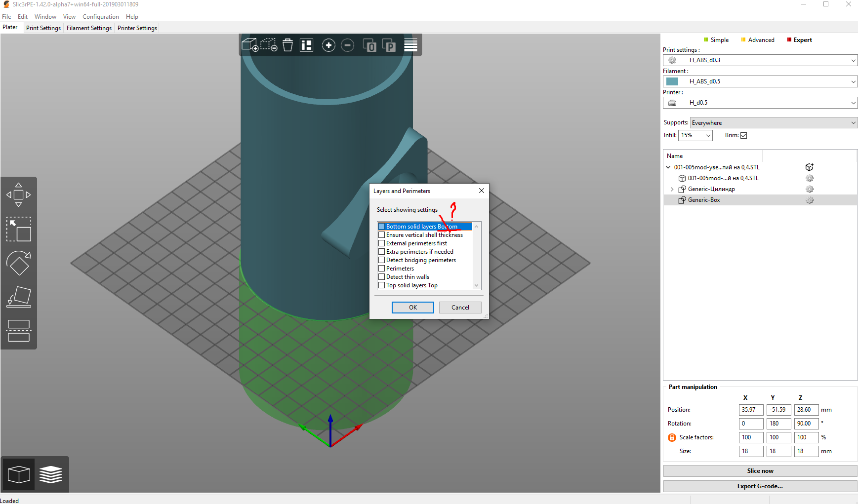Check Top solid layers Top option
This screenshot has width=858, height=504.
381,285
